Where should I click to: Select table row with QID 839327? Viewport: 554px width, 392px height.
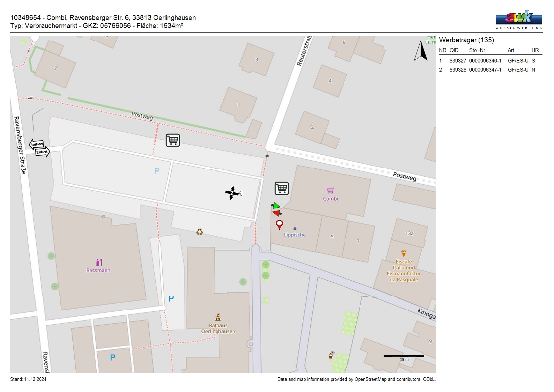click(x=490, y=61)
